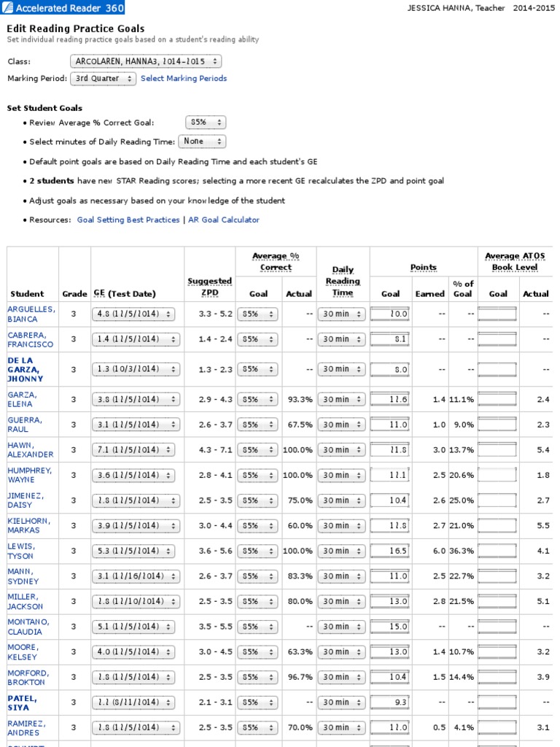Open the Marking Period 3rd Quarter dropdown

pyautogui.click(x=103, y=79)
